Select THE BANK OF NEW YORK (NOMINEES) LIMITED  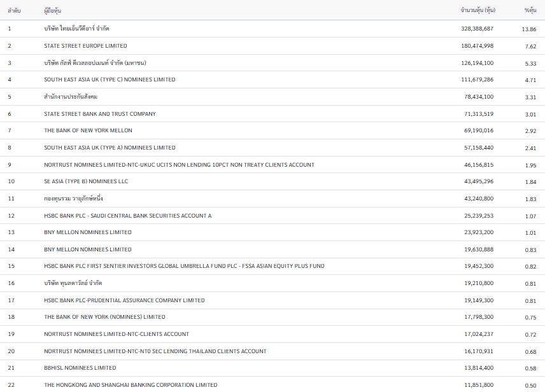(x=104, y=317)
